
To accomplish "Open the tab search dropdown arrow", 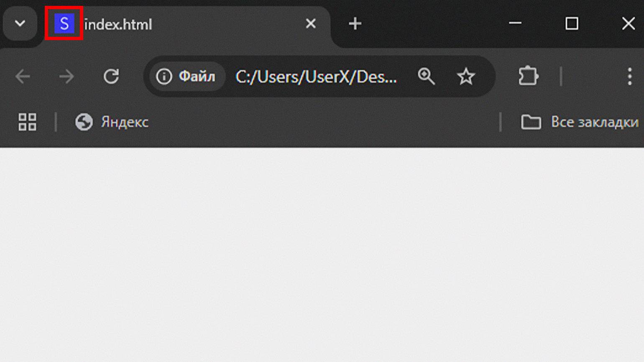I will (20, 24).
